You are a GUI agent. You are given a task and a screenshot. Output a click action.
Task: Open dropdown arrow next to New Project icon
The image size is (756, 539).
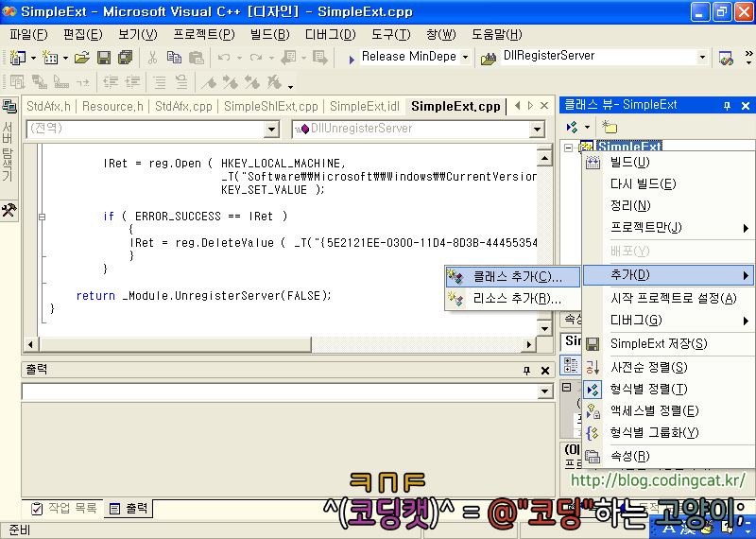tap(33, 59)
